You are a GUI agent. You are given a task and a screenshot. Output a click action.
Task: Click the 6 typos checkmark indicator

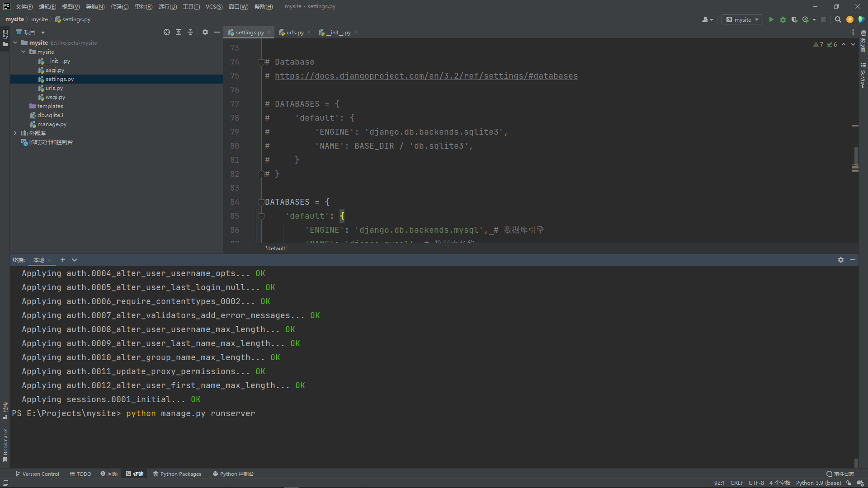pyautogui.click(x=832, y=44)
